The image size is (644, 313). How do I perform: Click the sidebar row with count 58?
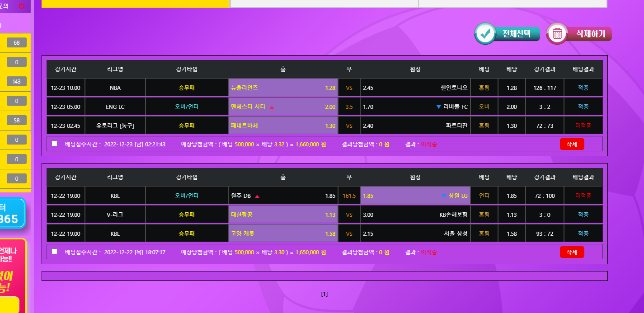coord(15,120)
